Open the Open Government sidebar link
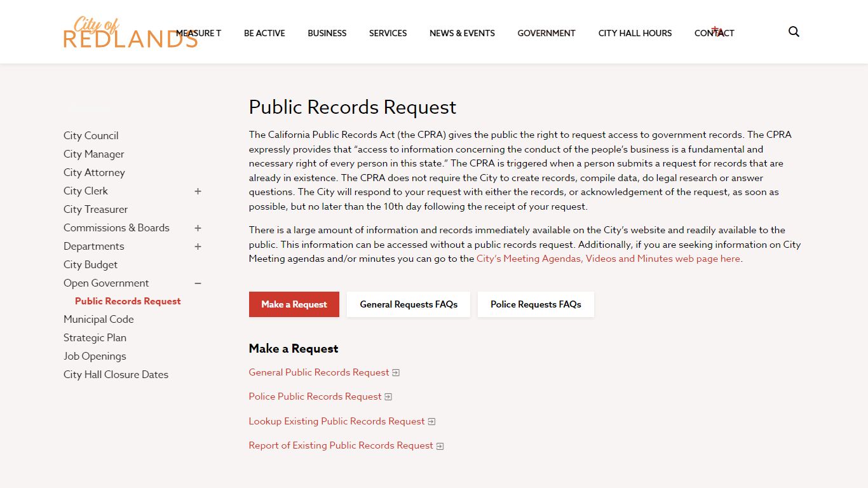 tap(106, 283)
